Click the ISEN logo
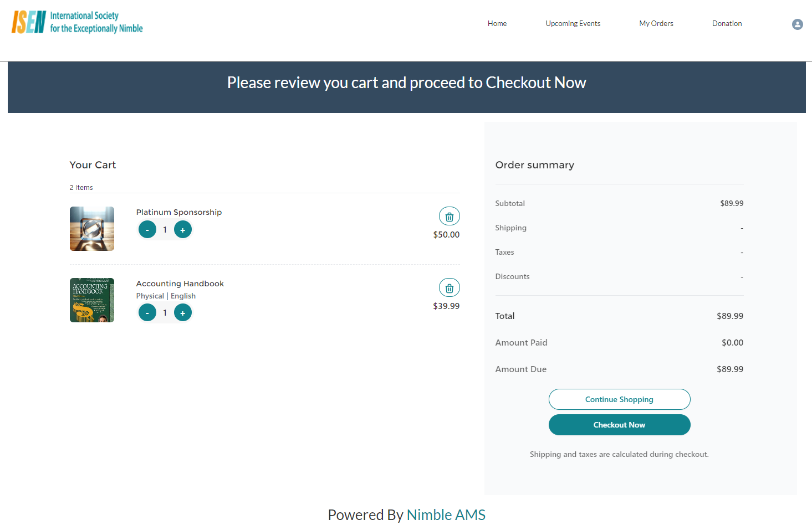 tap(77, 22)
